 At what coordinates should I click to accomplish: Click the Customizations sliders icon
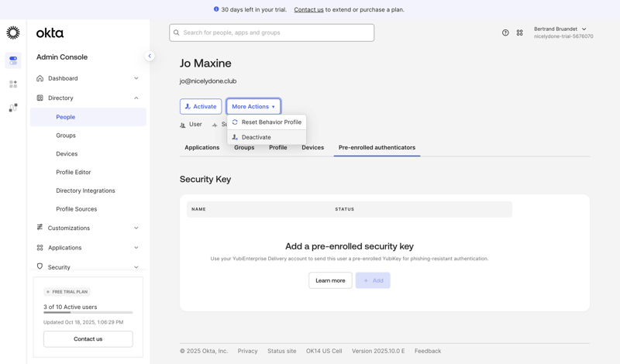(40, 227)
